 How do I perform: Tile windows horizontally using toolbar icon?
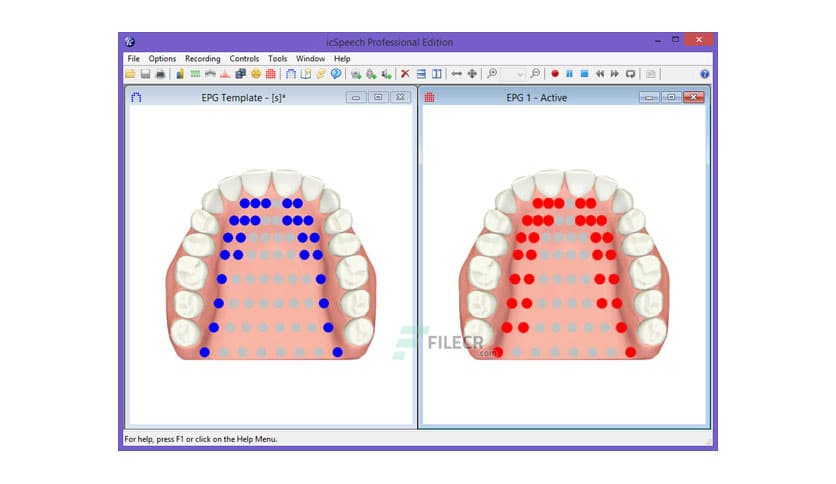click(421, 74)
